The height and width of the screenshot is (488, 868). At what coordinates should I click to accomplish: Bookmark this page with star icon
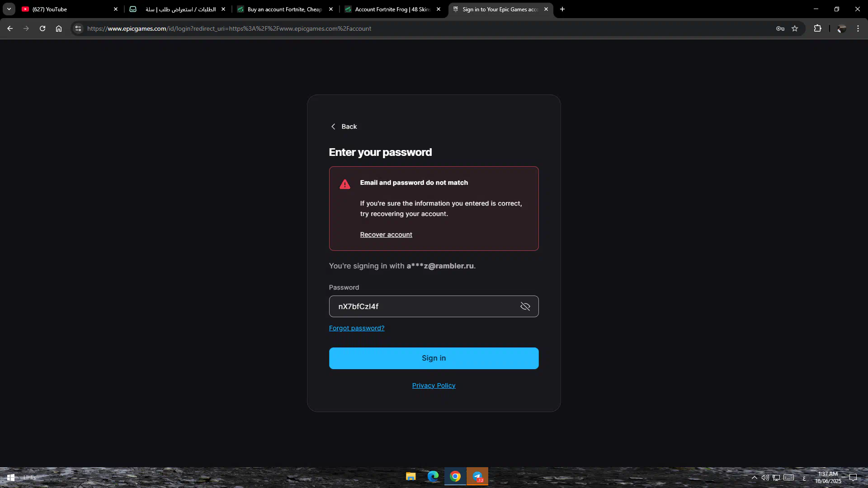pos(795,28)
